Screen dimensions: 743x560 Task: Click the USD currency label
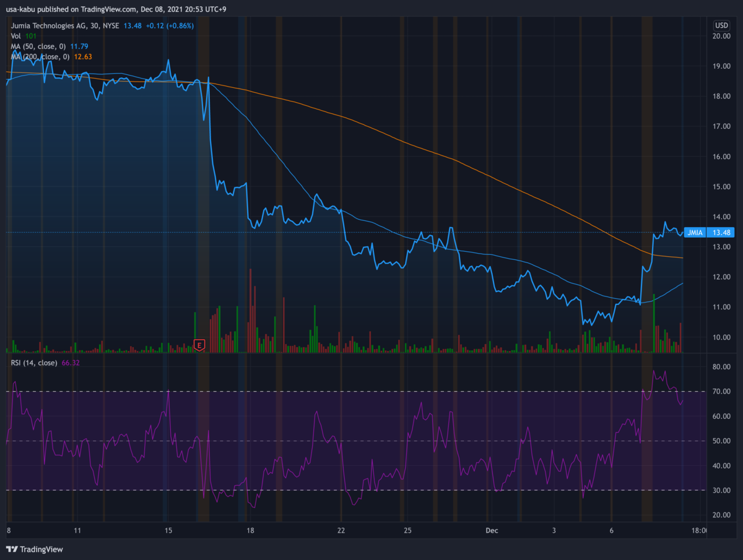pyautogui.click(x=721, y=25)
